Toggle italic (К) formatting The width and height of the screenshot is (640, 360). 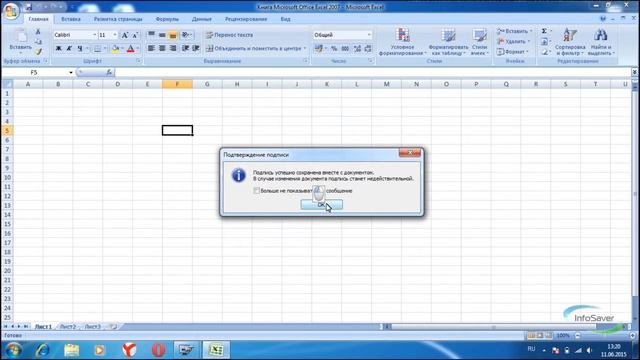pos(69,49)
